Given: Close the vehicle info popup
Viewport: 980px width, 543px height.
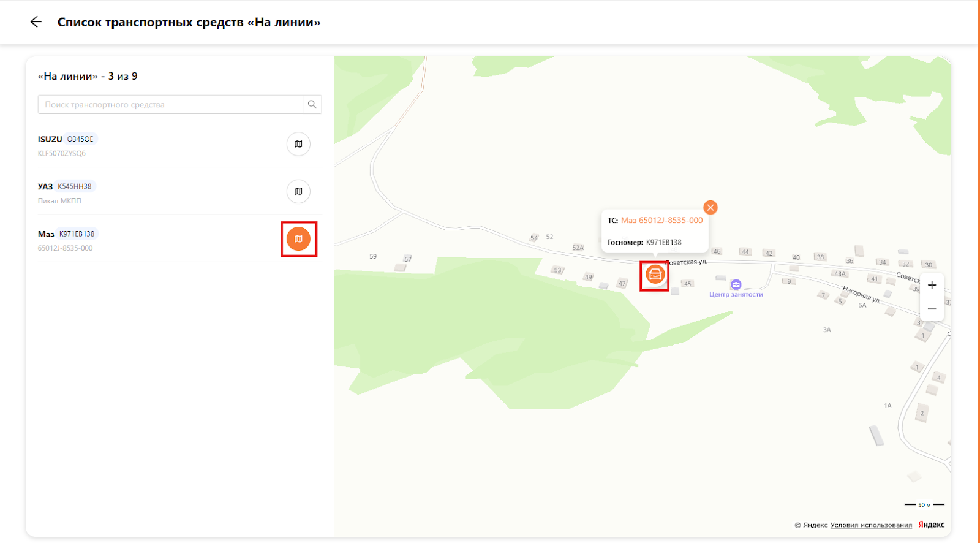Looking at the screenshot, I should coord(710,208).
